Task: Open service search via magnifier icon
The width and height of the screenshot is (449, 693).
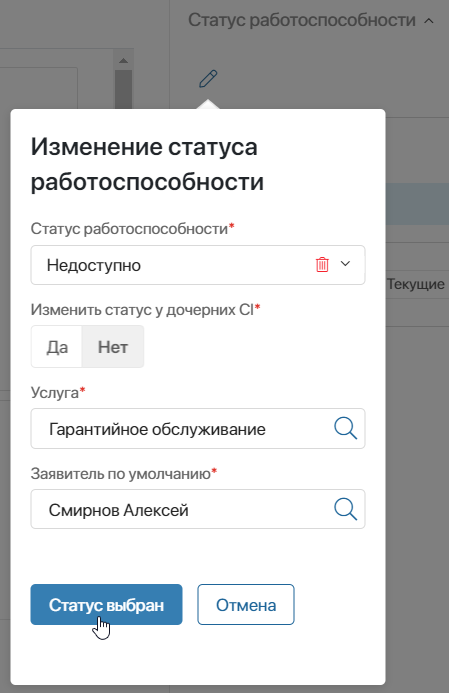Action: point(345,428)
